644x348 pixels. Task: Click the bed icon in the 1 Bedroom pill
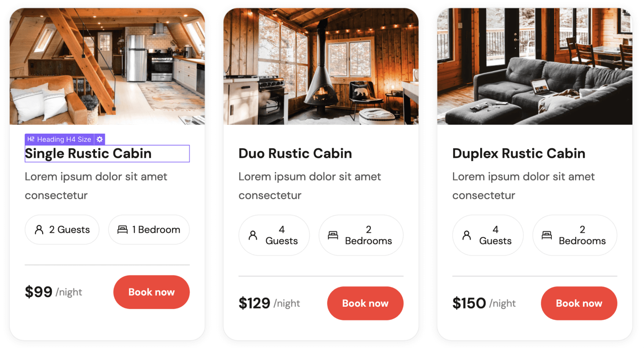point(122,230)
